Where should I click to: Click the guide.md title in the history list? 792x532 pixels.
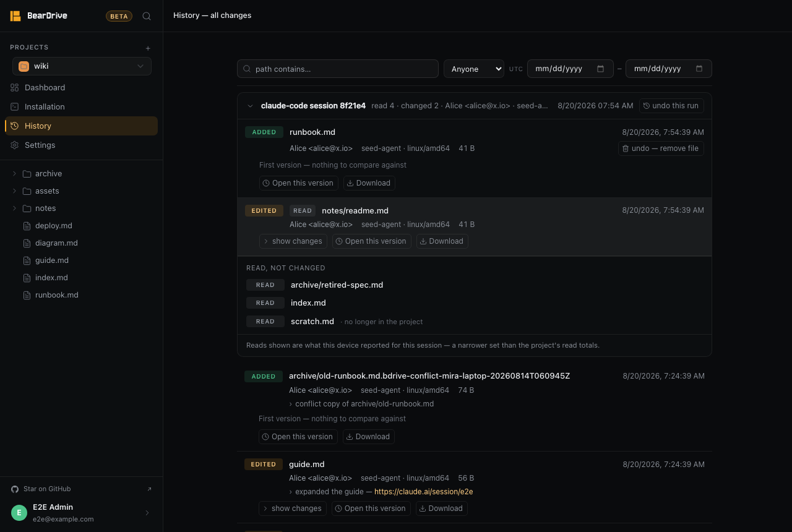307,465
